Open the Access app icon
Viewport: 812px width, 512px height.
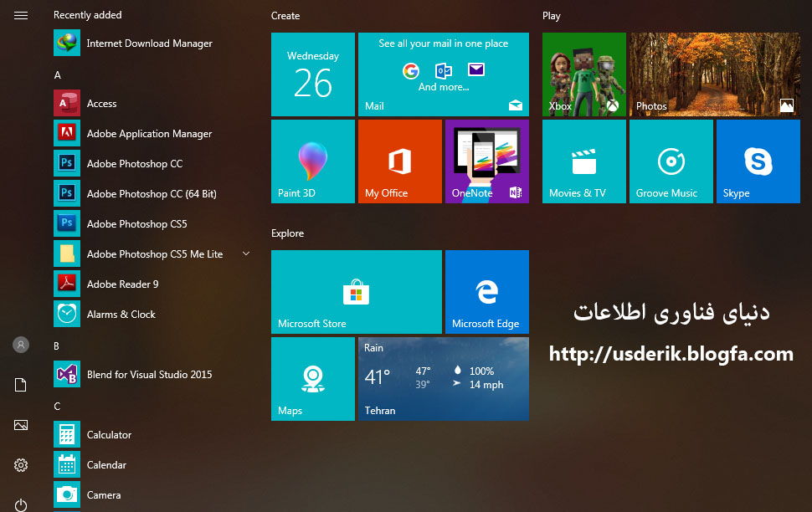67,103
